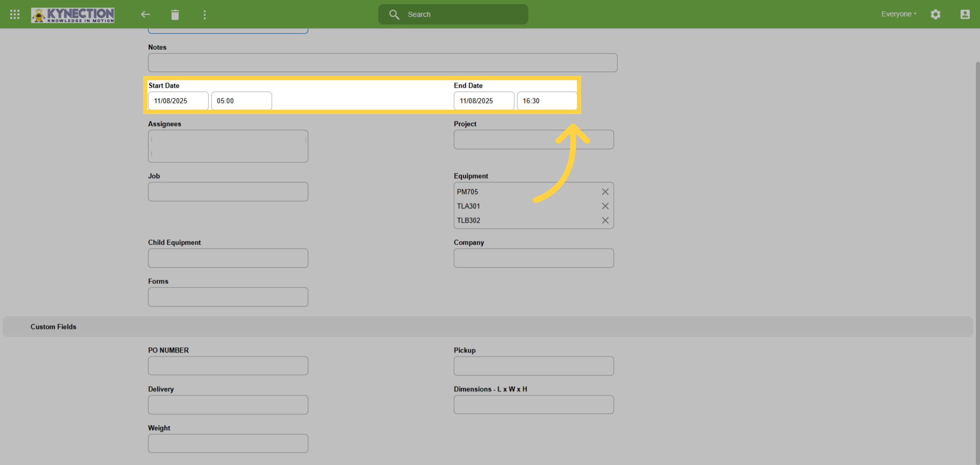
Task: Click the Kynection logo
Action: tap(73, 15)
